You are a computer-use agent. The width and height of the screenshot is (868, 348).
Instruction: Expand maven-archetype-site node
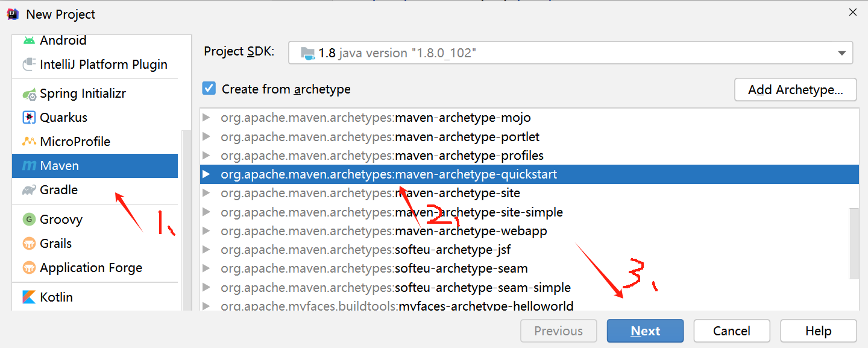point(207,194)
